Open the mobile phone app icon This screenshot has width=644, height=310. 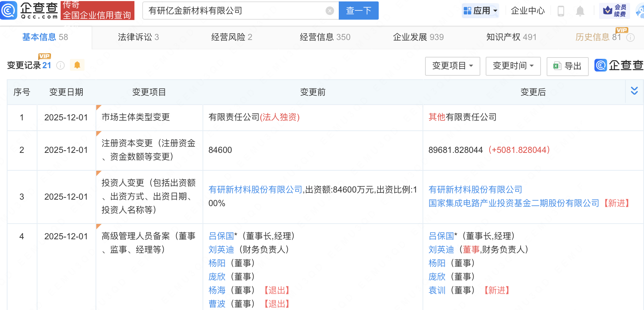pos(561,11)
